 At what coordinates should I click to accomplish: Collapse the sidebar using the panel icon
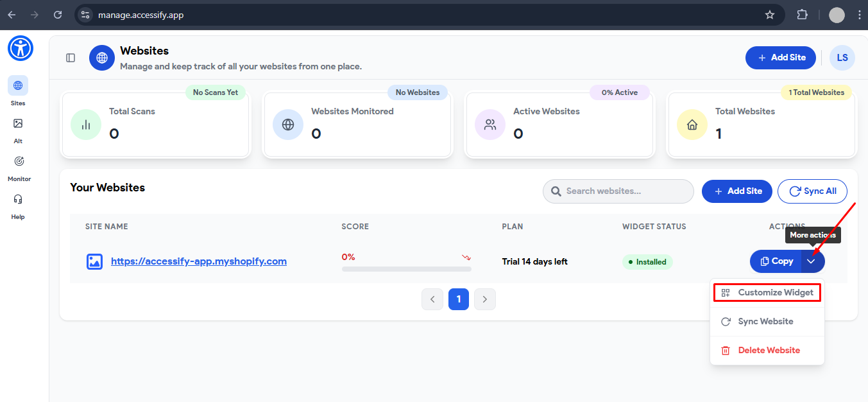tap(70, 57)
